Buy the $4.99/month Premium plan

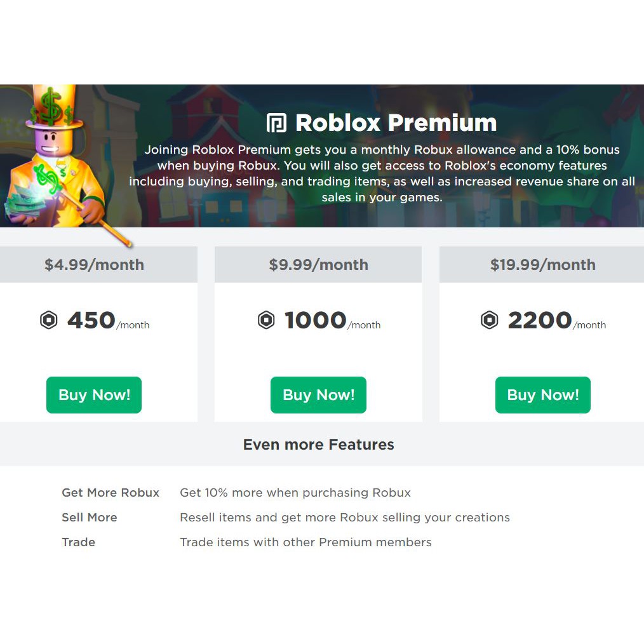pyautogui.click(x=94, y=395)
